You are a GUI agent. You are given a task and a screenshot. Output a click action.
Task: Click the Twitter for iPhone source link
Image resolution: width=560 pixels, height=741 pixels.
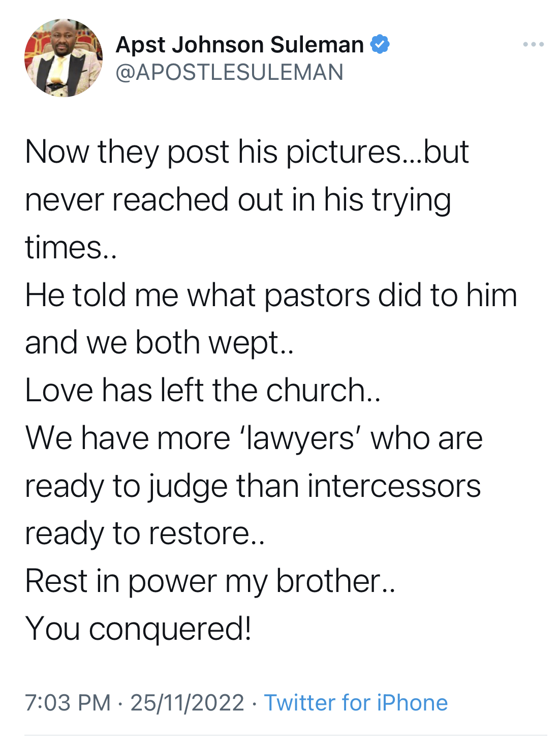[356, 703]
